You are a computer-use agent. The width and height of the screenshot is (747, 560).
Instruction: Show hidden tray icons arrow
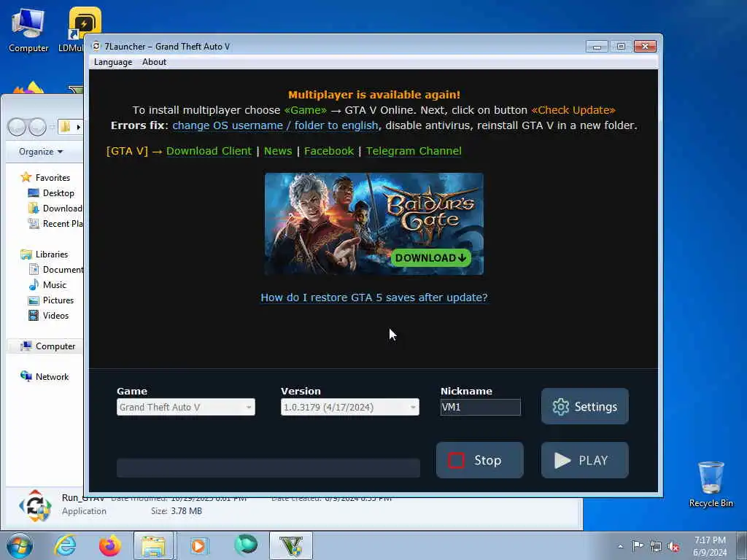point(620,546)
